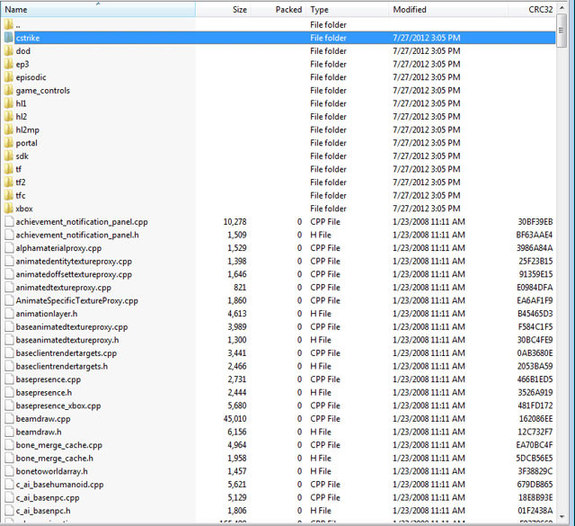Select the baseanimatedtextureproxy.cpp file name

tap(72, 327)
